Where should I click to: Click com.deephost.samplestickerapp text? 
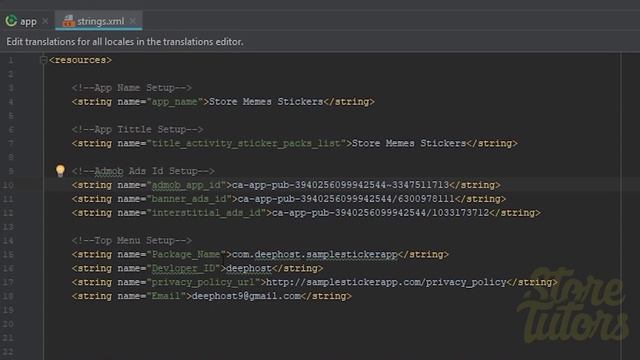click(315, 254)
